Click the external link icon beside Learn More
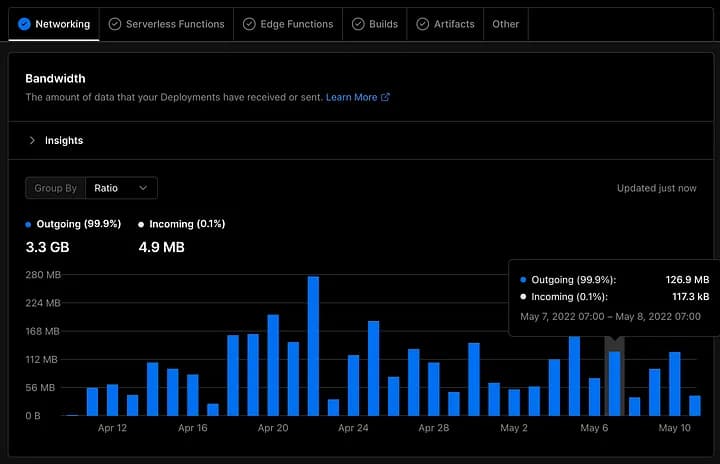The width and height of the screenshot is (720, 464). 385,97
